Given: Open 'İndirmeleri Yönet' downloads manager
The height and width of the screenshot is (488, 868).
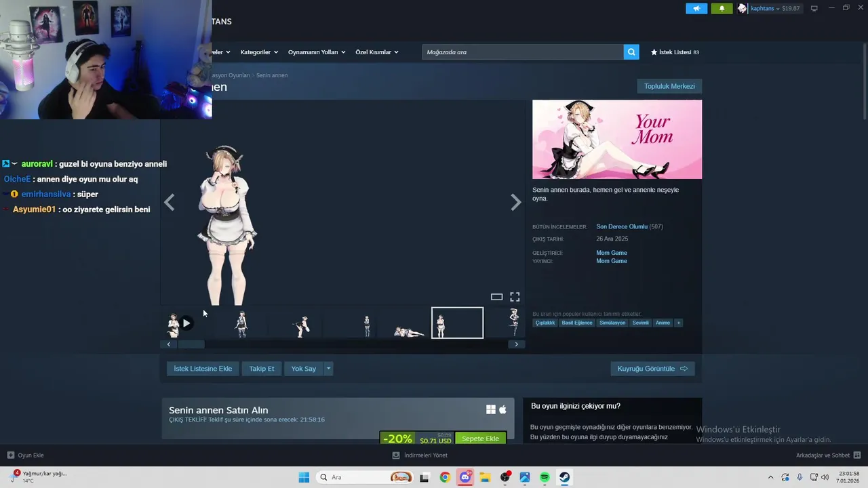Looking at the screenshot, I should 420,455.
